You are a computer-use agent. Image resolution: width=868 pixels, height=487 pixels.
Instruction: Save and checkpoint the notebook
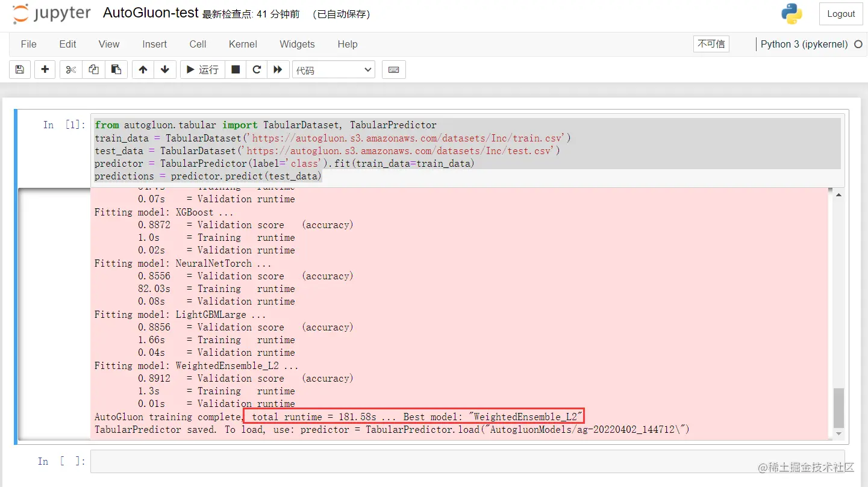click(x=19, y=70)
